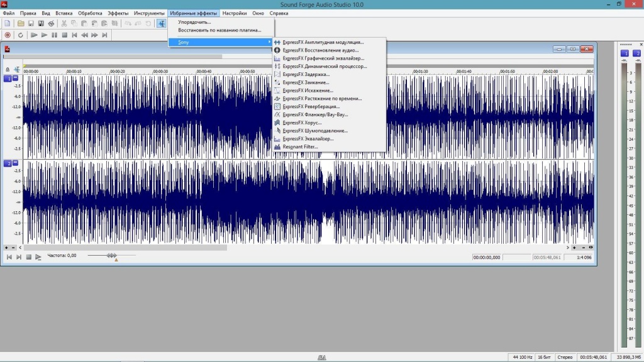
Task: Click the play button in data window transport
Action: point(38,257)
